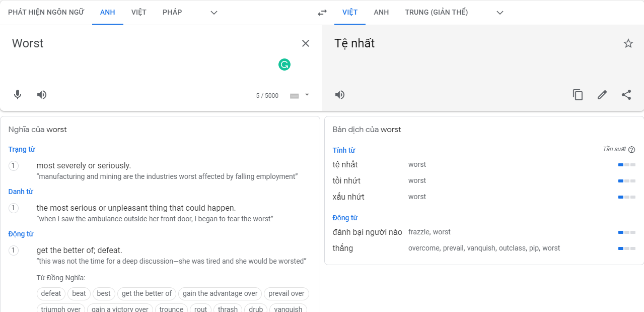This screenshot has height=312, width=644.
Task: Click the back-translation "overcome"
Action: [423, 248]
